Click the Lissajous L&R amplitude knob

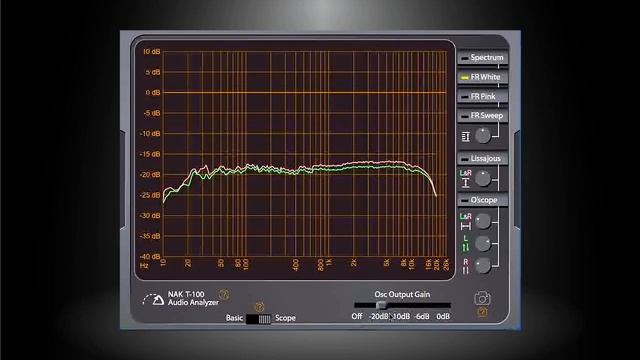[x=483, y=178]
